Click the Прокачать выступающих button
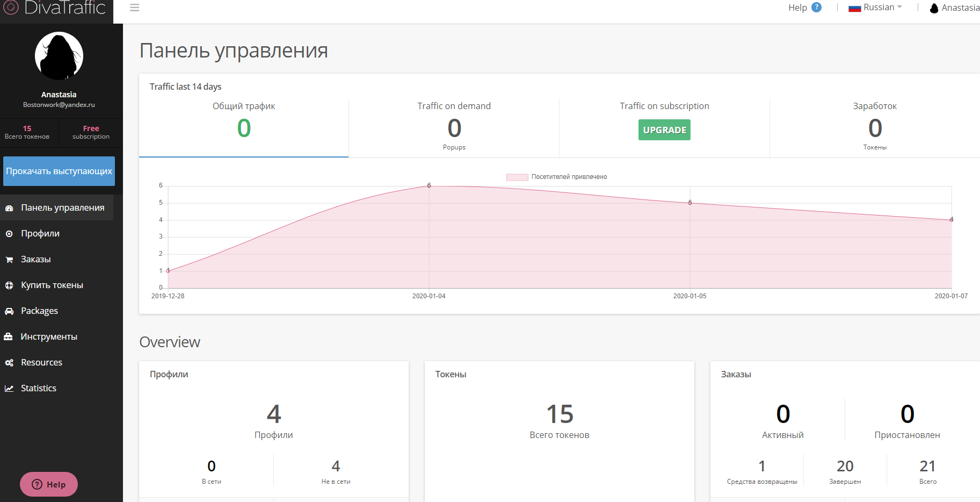Viewport: 980px width, 502px height. pyautogui.click(x=59, y=171)
